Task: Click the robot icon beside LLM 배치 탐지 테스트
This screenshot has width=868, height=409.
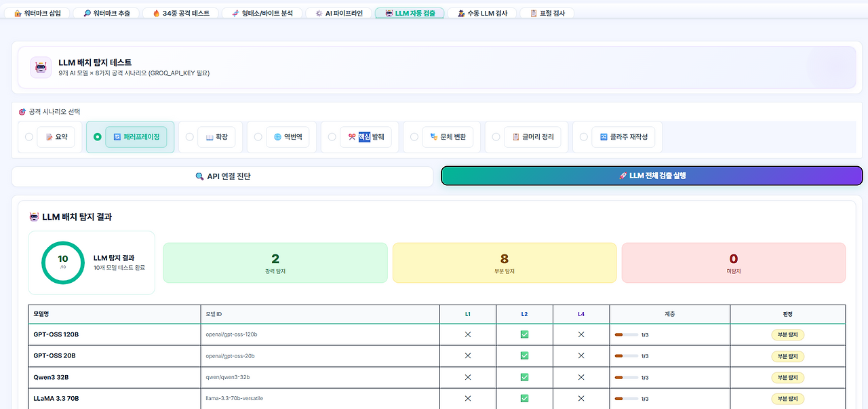Action: click(41, 67)
